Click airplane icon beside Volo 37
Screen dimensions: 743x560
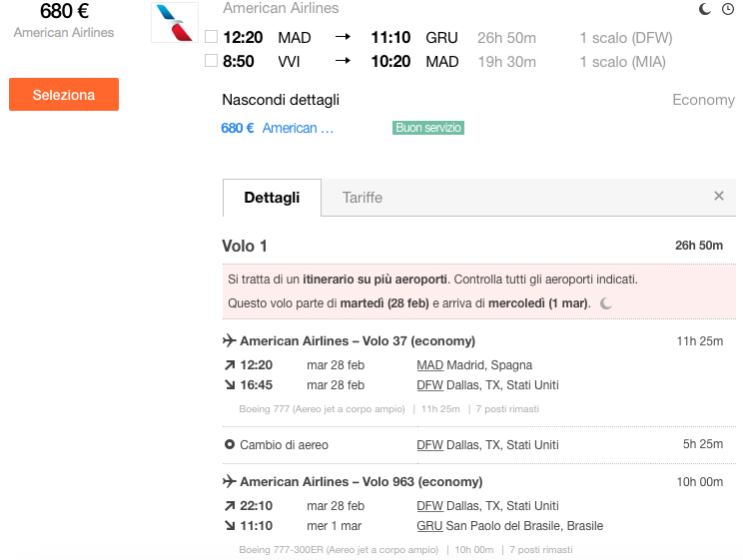[230, 340]
